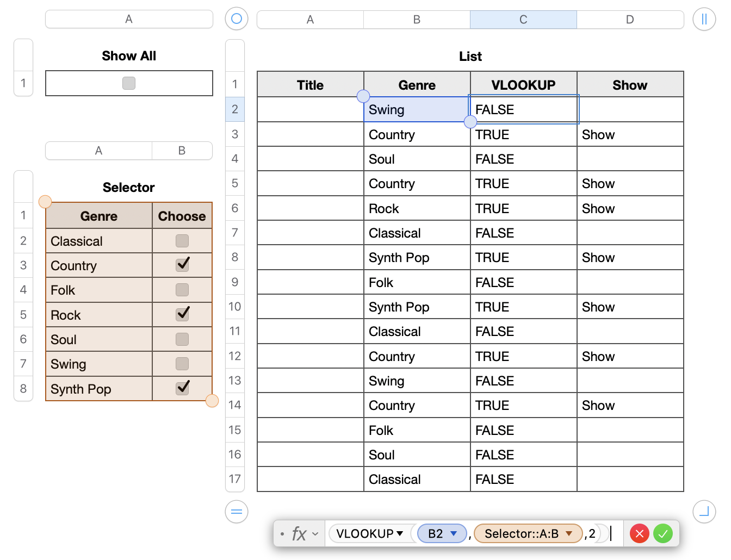Click the List table select handle circle
This screenshot has width=731, height=560.
pos(237,18)
